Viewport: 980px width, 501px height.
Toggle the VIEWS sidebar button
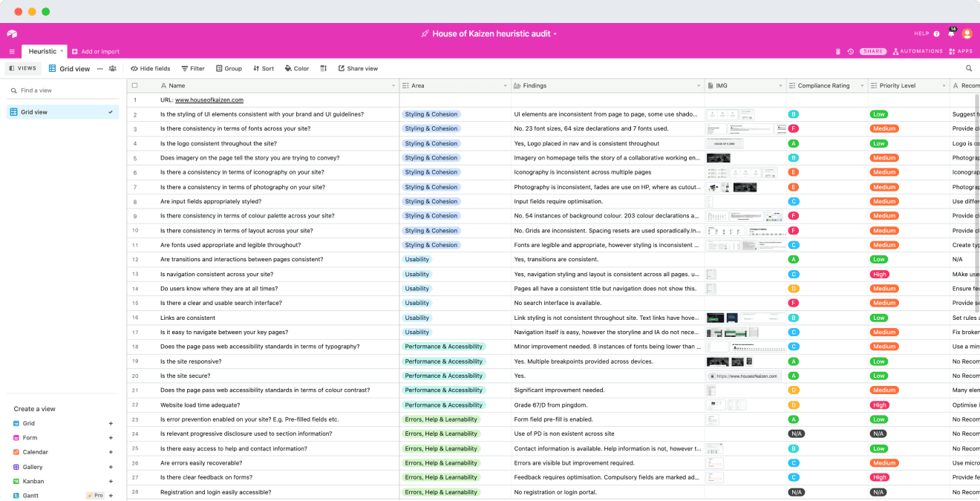click(x=22, y=68)
